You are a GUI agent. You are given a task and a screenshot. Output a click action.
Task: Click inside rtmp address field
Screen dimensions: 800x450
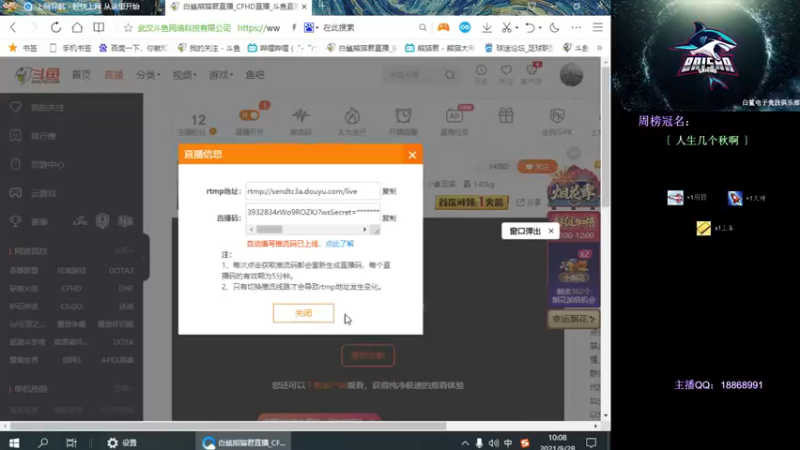(313, 191)
